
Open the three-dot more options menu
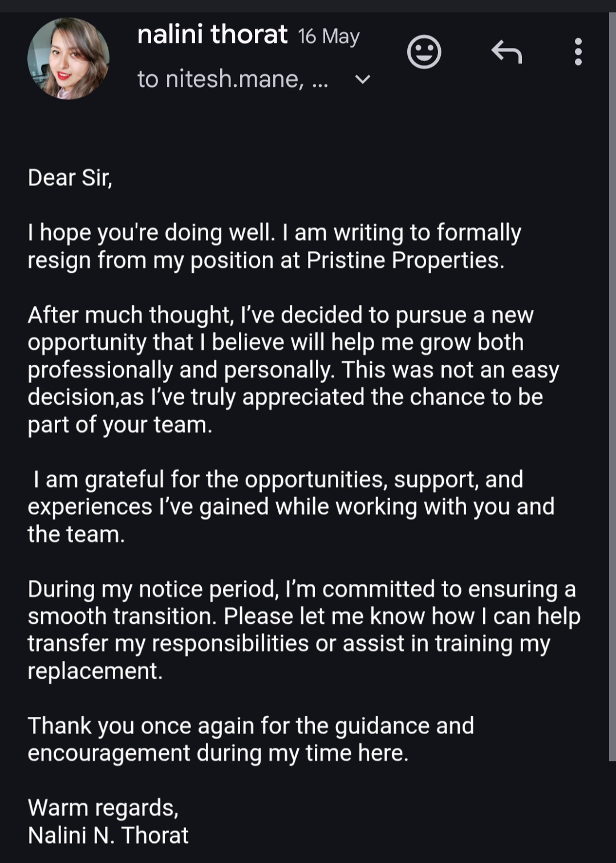(x=578, y=52)
